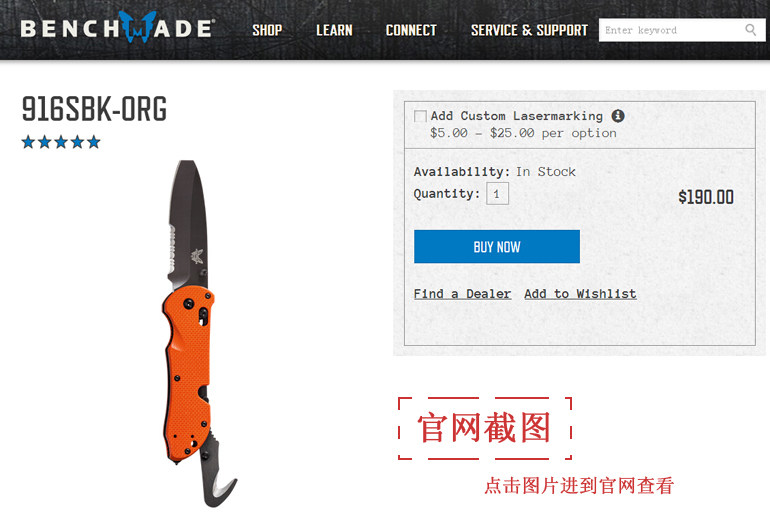
Task: Click the 916SBK-ORG product title
Action: 94,109
